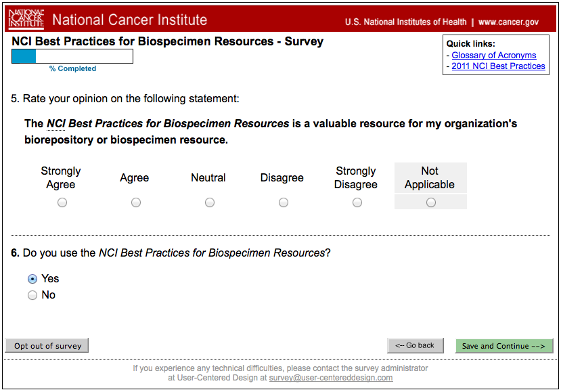Select the Disagree radio button
This screenshot has height=392, width=561.
(x=284, y=202)
